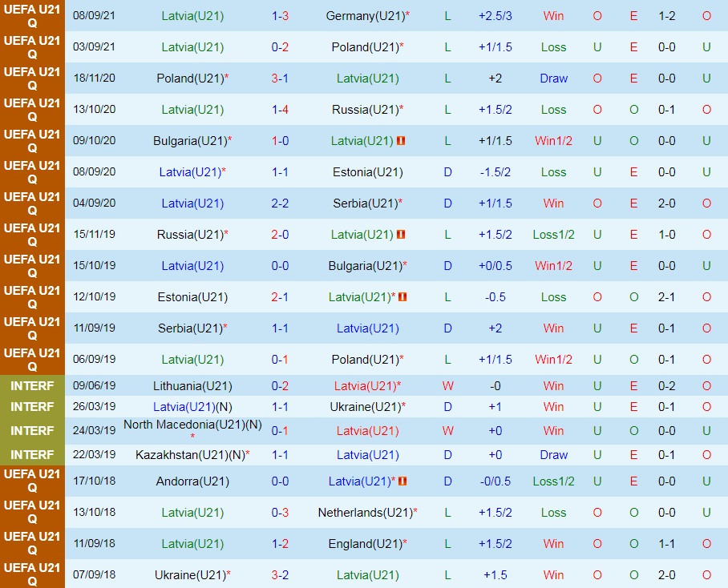
Task: Select England(U21) team name
Action: tap(365, 544)
